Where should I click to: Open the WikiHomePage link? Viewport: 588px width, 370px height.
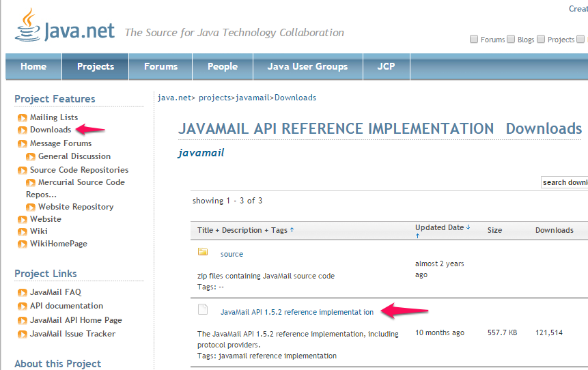point(59,244)
